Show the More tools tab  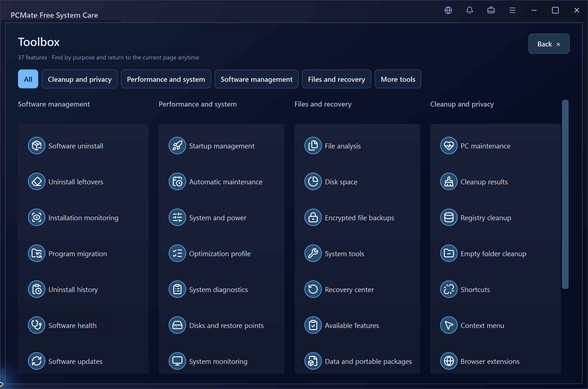coord(398,79)
